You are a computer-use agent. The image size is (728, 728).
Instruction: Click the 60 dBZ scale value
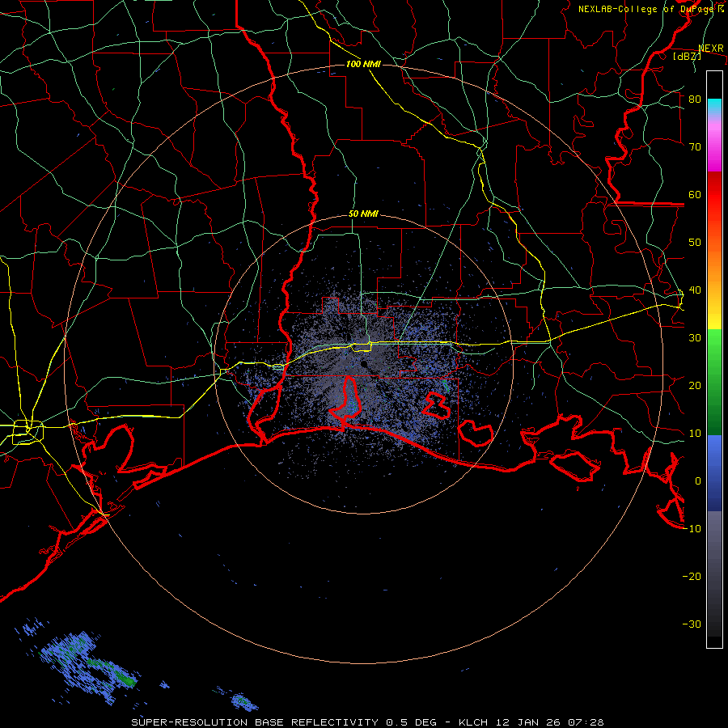[x=695, y=194]
